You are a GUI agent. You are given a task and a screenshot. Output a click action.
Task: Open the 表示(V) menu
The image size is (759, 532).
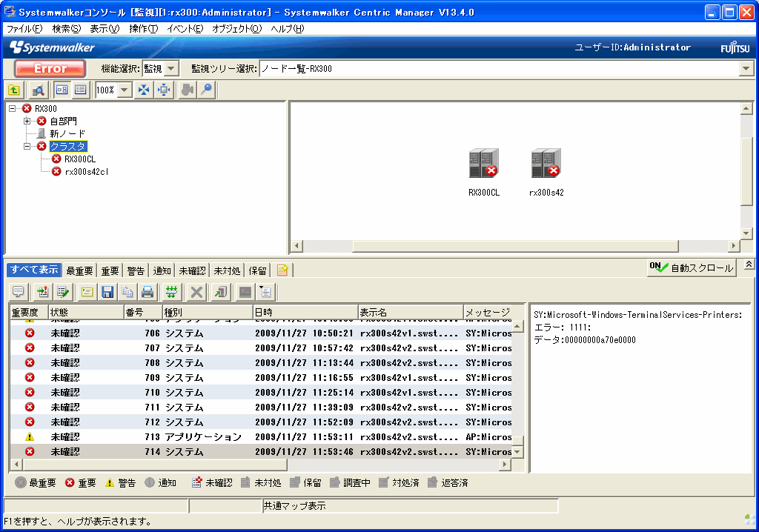pos(105,29)
